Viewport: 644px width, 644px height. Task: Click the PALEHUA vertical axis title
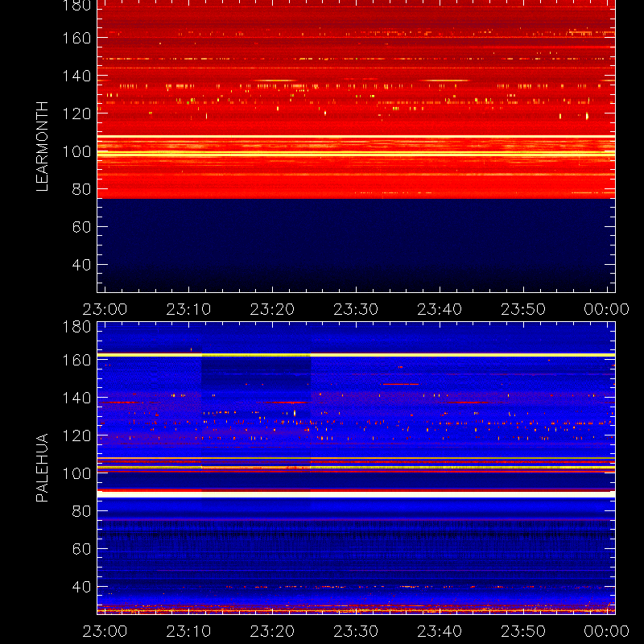point(42,468)
